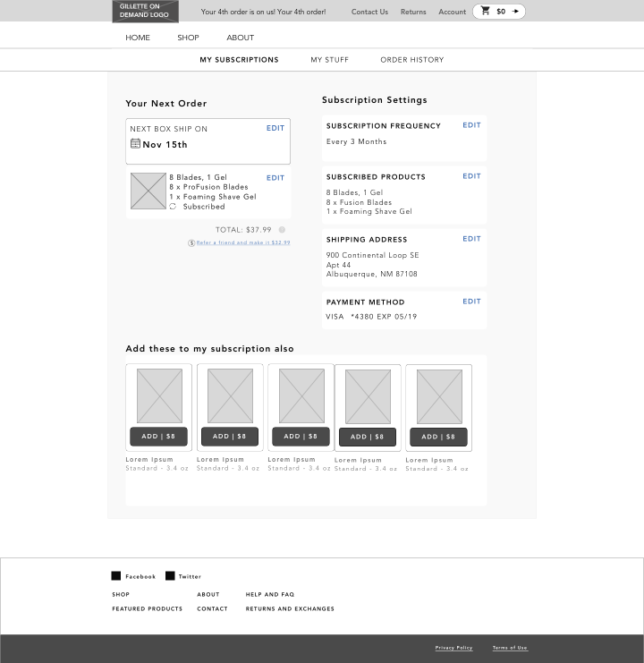Open the Returns link in the top bar
Screen dimensions: 644x663
point(413,12)
